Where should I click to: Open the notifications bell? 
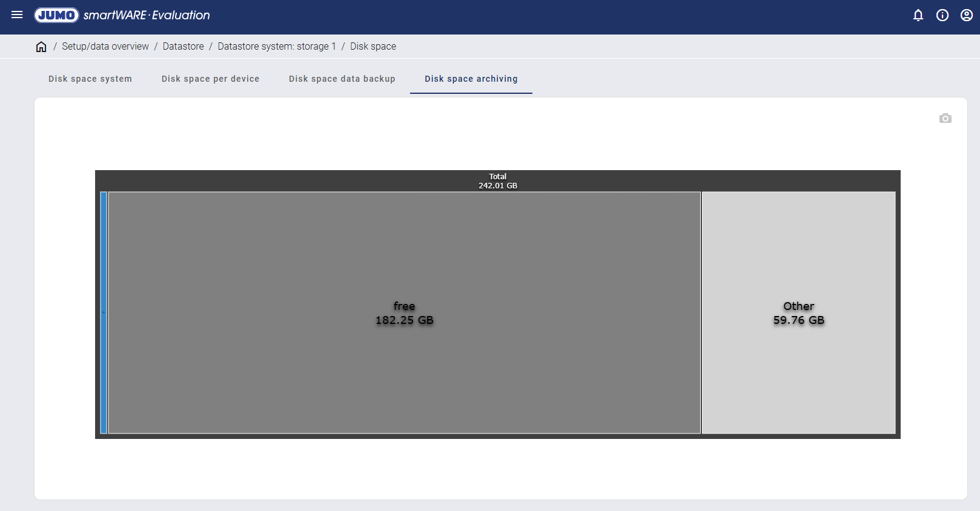918,15
